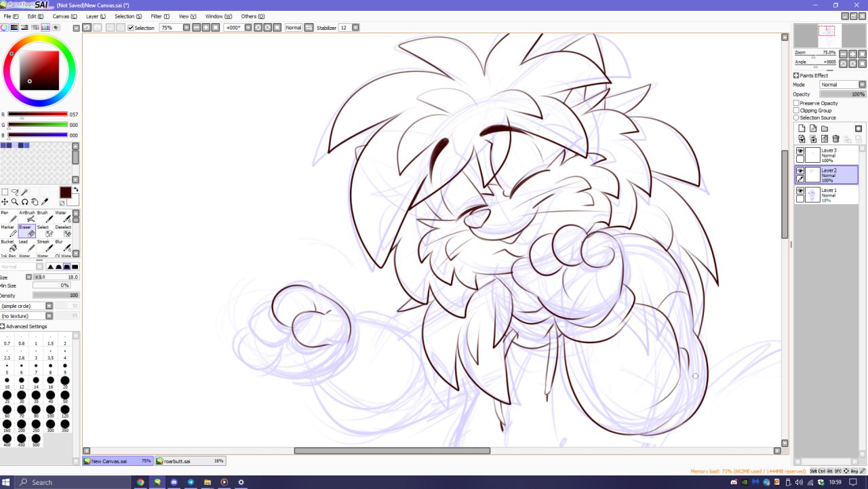
Task: Delete the layer with trash icon
Action: [x=835, y=139]
